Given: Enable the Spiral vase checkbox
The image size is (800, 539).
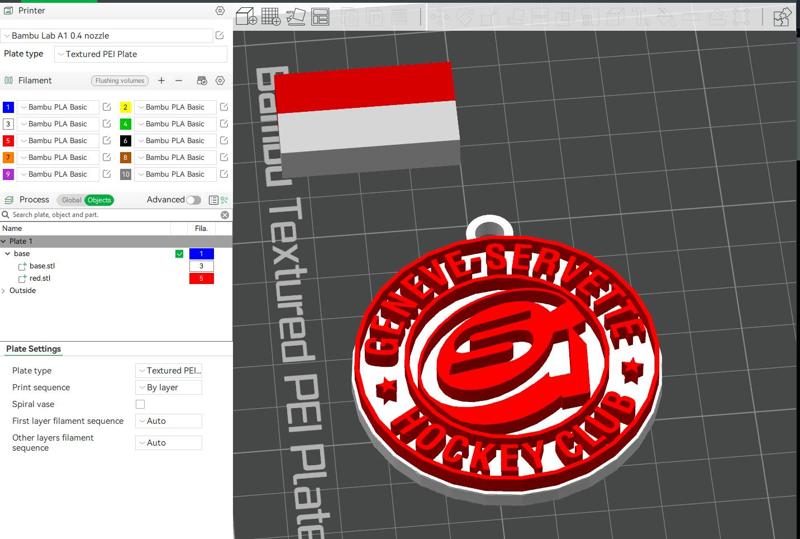Looking at the screenshot, I should [x=140, y=404].
